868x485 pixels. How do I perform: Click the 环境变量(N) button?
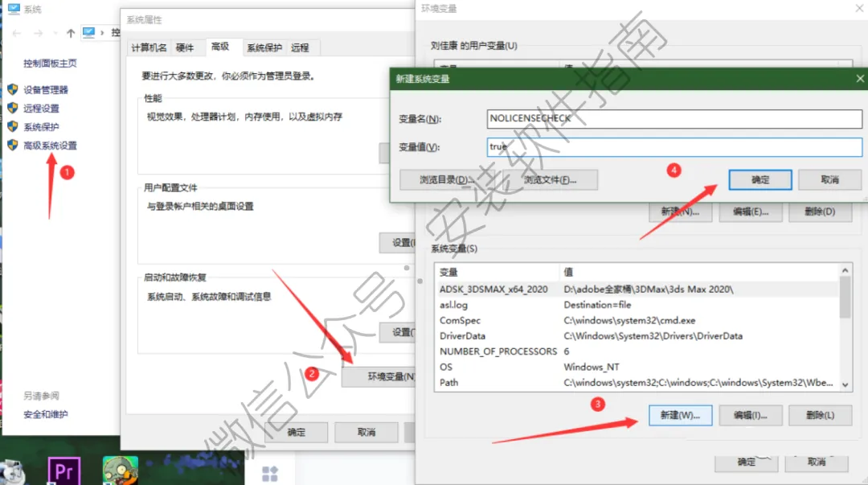coord(379,376)
